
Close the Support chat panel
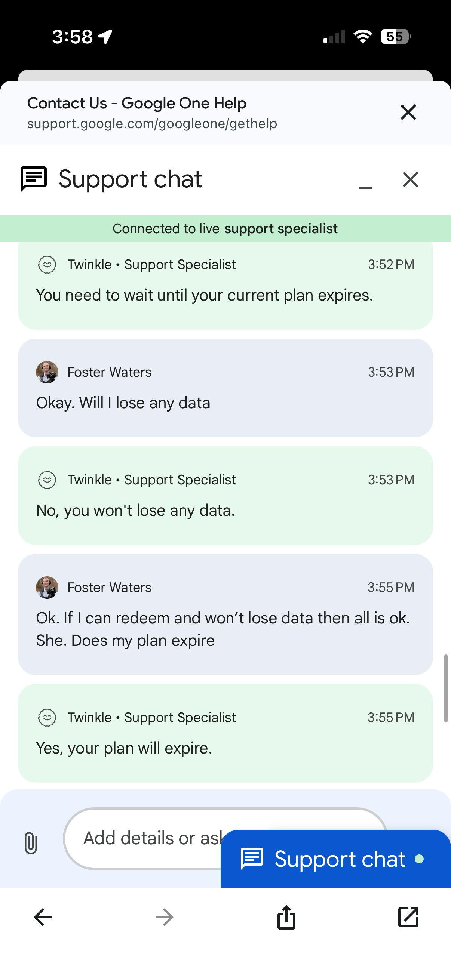click(410, 179)
